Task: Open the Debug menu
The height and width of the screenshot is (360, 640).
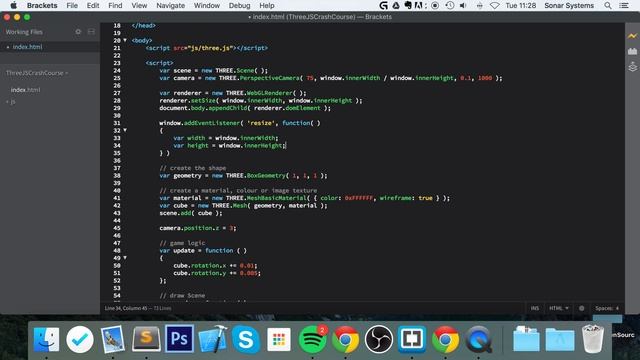Action: point(240,6)
